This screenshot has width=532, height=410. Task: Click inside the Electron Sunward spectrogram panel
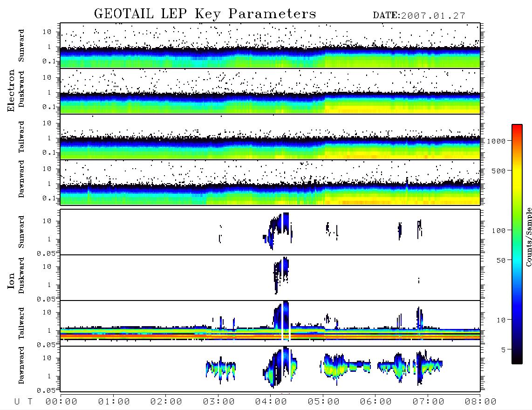[270, 46]
